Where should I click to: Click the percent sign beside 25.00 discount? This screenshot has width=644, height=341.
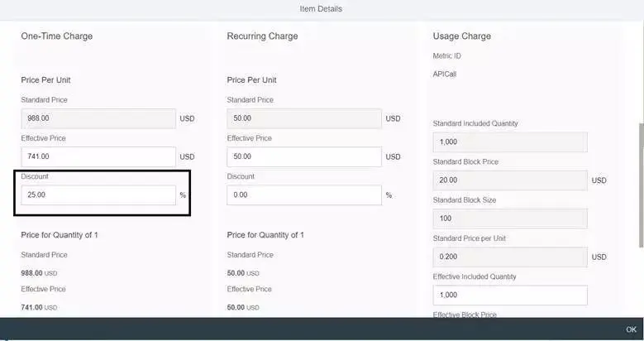click(x=183, y=195)
